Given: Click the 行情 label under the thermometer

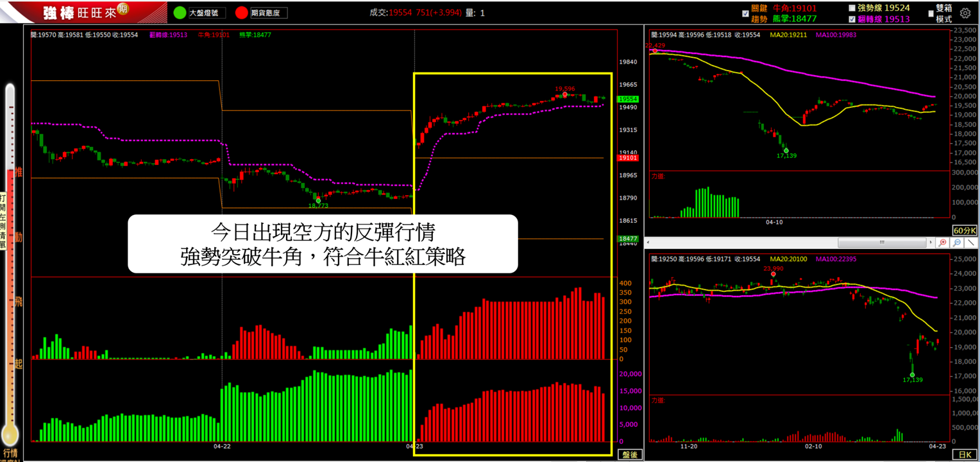Looking at the screenshot, I should coord(10,453).
